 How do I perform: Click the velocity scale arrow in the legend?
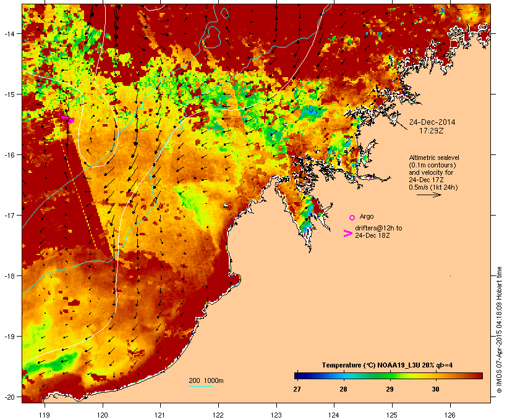click(x=428, y=195)
